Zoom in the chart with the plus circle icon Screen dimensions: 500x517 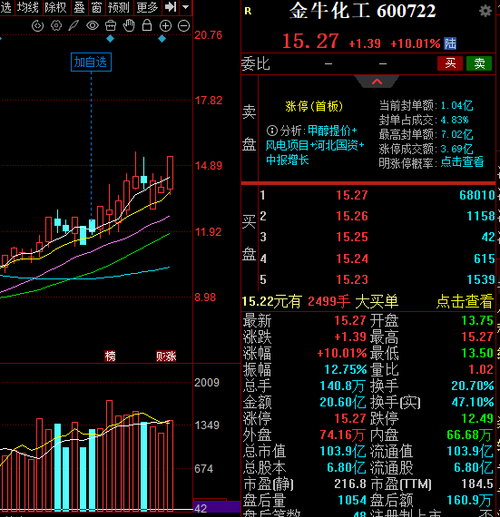(x=166, y=26)
